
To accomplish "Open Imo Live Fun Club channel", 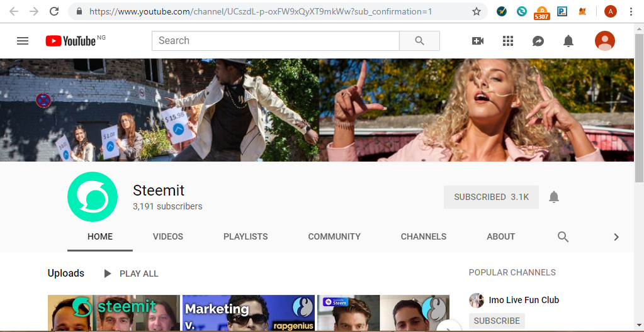I will 524,300.
